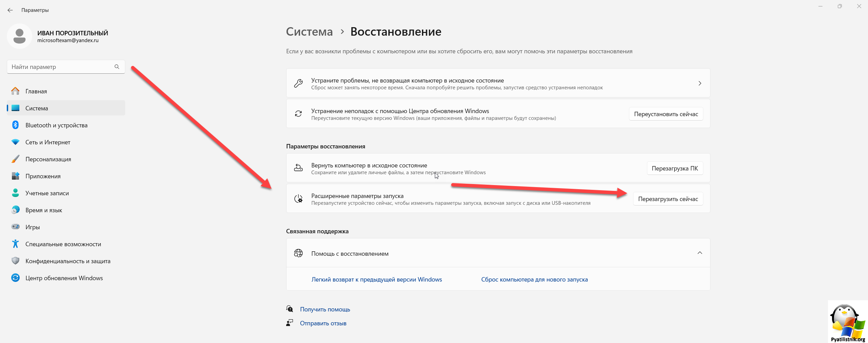
Task: Click the Получить помощь link
Action: pyautogui.click(x=325, y=309)
